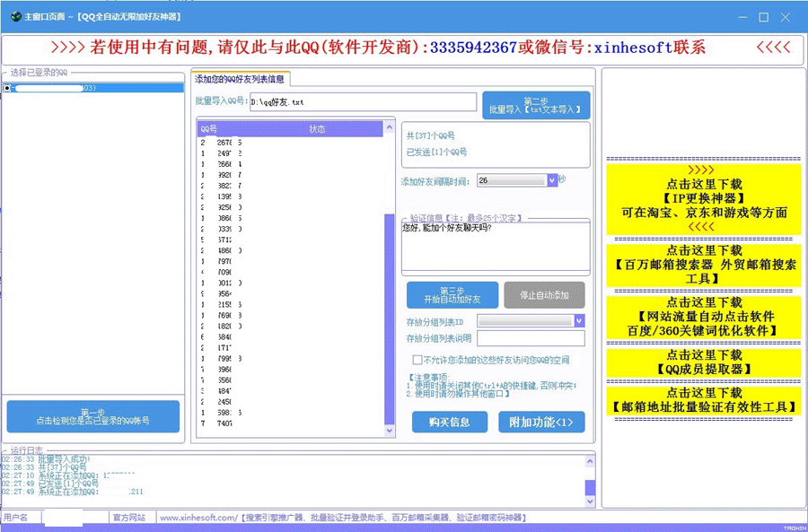Click step one detect logged-in QQ accounts
The height and width of the screenshot is (532, 808).
[93, 416]
